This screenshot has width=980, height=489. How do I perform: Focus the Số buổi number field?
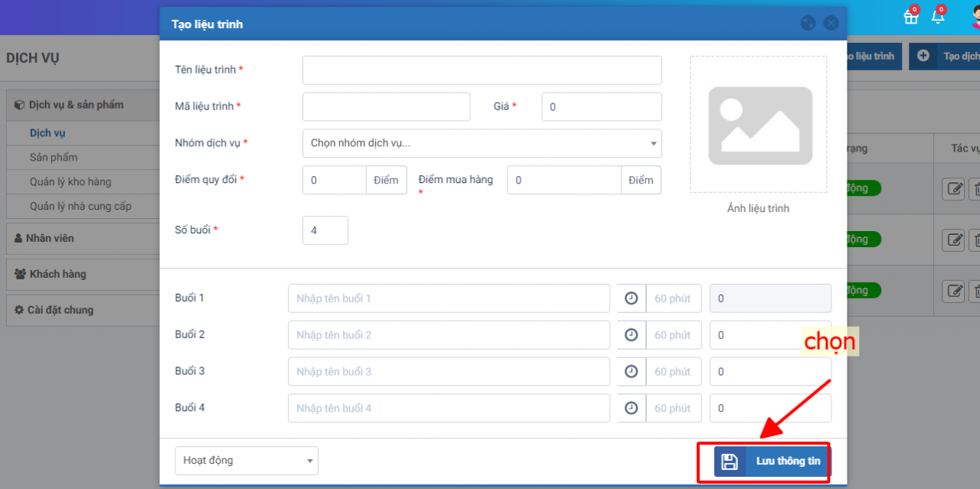pyautogui.click(x=325, y=230)
